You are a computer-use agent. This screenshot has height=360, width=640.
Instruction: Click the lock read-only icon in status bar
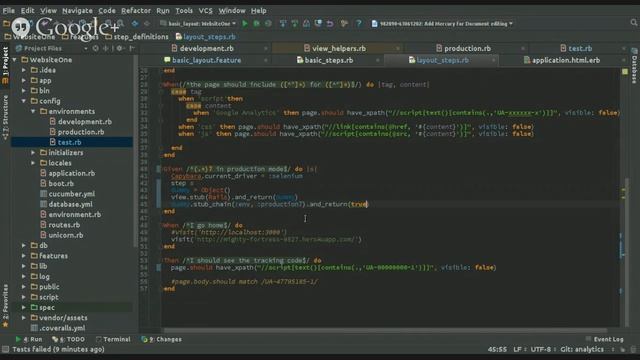click(623, 349)
